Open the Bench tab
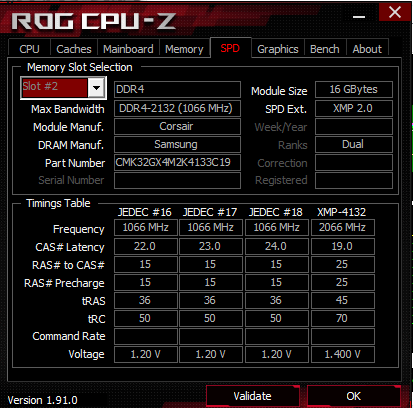The height and width of the screenshot is (408, 413). click(x=325, y=49)
